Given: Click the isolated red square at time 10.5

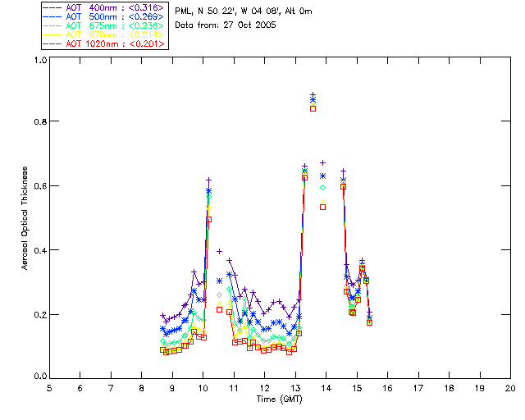Looking at the screenshot, I should [x=219, y=309].
